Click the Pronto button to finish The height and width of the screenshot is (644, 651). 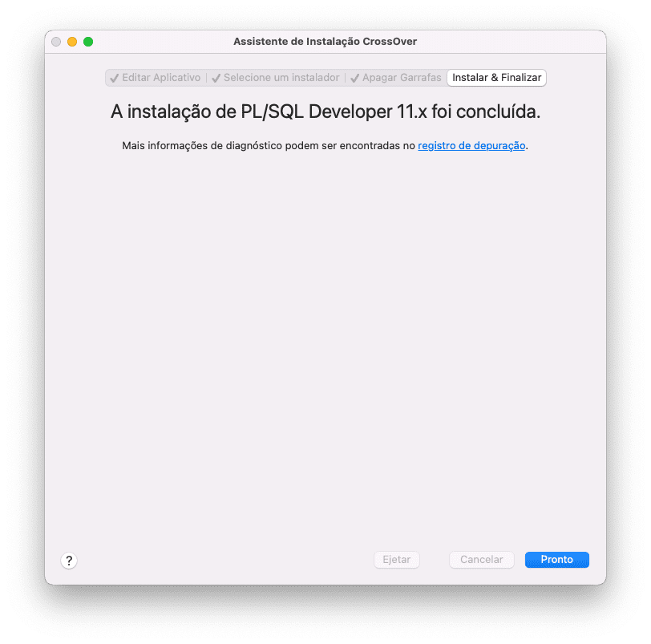pos(556,560)
